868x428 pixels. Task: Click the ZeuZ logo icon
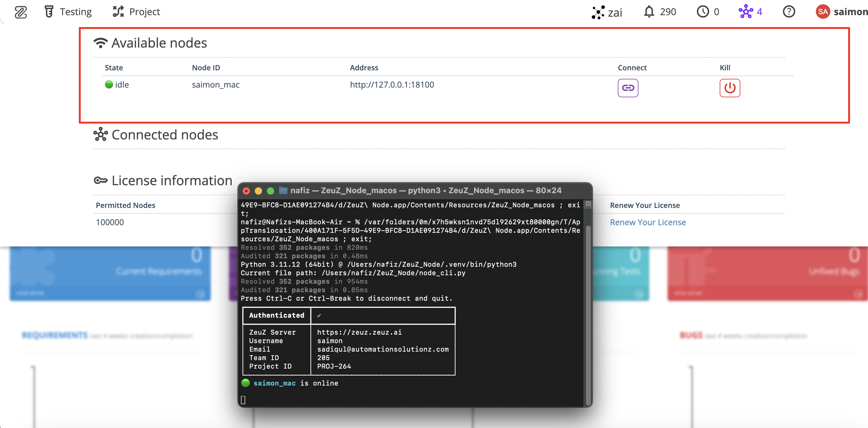21,12
